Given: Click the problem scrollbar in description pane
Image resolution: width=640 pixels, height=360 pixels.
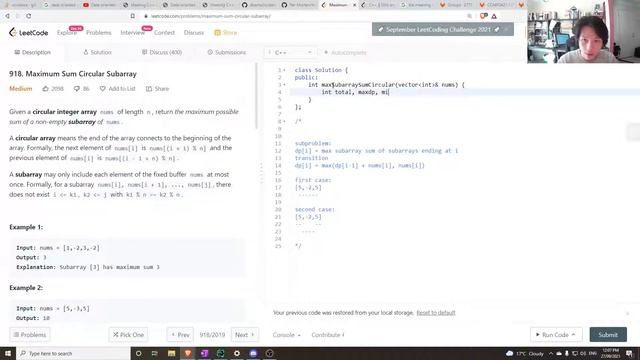Looking at the screenshot, I should click(256, 96).
